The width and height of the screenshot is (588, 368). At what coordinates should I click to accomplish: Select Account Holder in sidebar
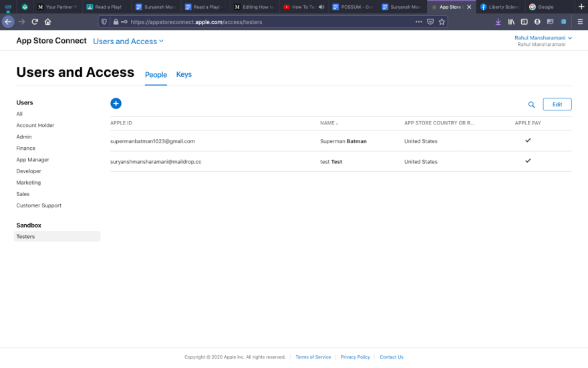35,125
